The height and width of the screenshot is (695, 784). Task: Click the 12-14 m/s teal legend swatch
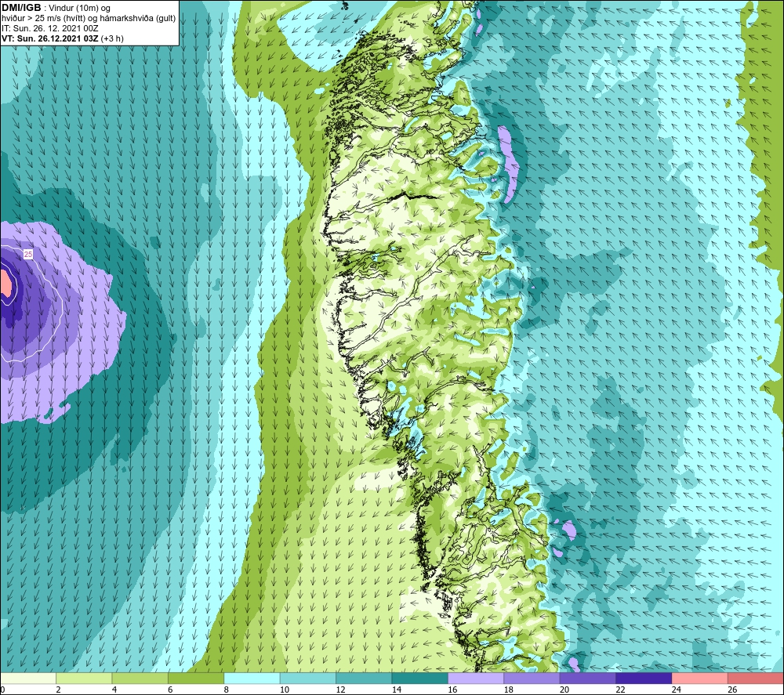(364, 678)
